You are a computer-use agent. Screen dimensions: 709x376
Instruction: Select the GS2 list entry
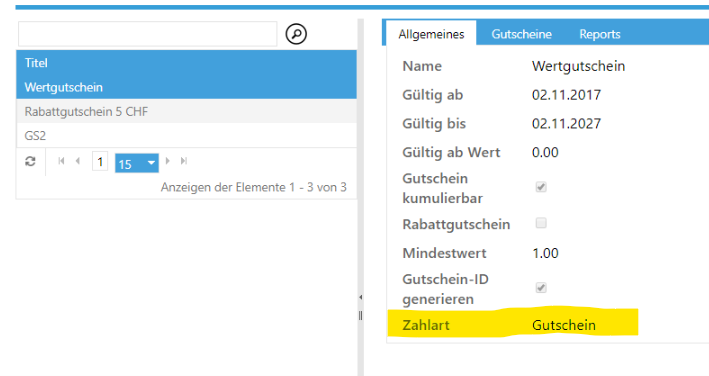click(x=186, y=136)
